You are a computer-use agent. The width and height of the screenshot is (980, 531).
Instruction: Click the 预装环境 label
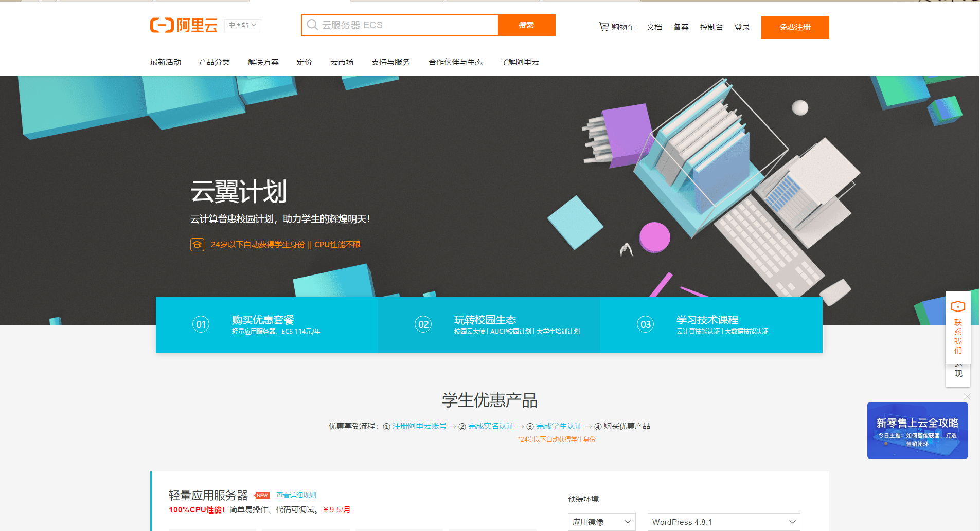pyautogui.click(x=583, y=499)
